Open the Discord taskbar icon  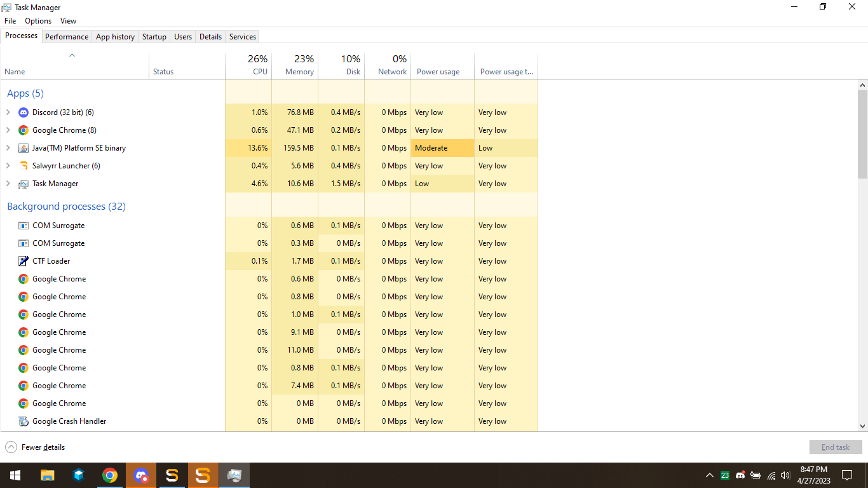[141, 475]
